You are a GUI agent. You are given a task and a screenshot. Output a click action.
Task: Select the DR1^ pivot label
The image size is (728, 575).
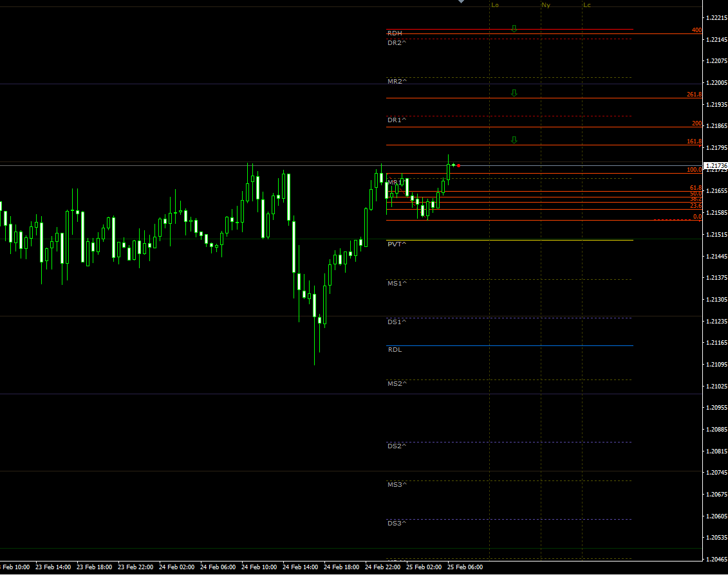pos(397,120)
